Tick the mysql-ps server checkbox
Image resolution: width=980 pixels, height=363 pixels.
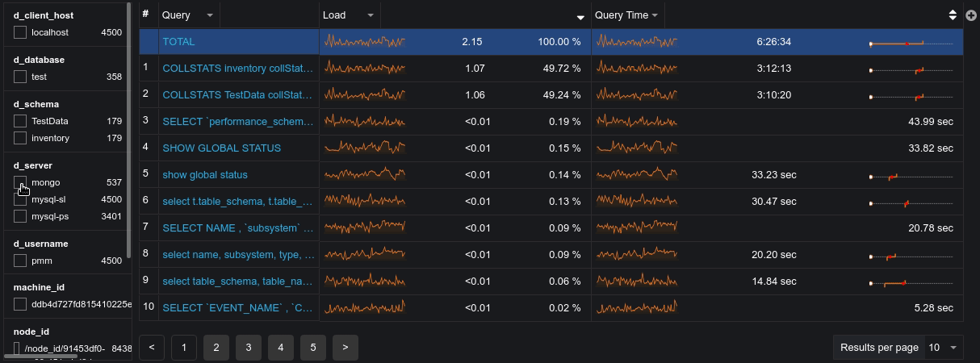click(x=20, y=217)
